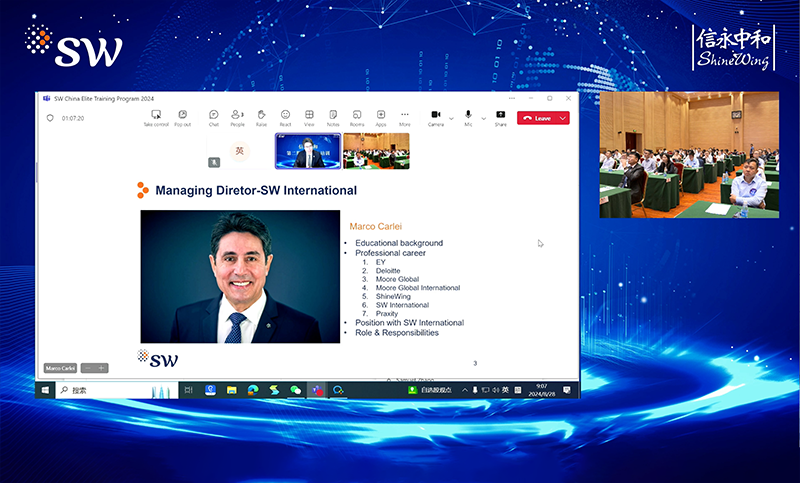Open the Apps panel
The width and height of the screenshot is (800, 483).
pyautogui.click(x=381, y=118)
